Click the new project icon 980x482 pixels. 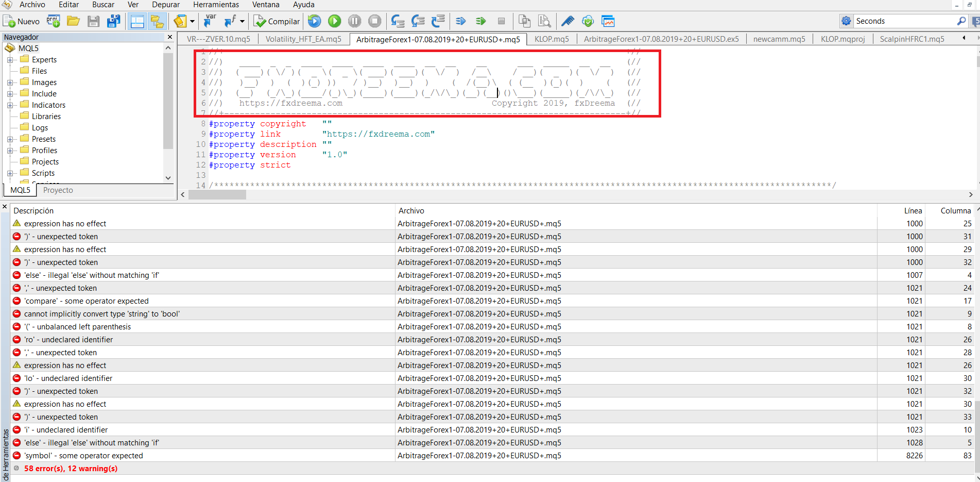54,21
